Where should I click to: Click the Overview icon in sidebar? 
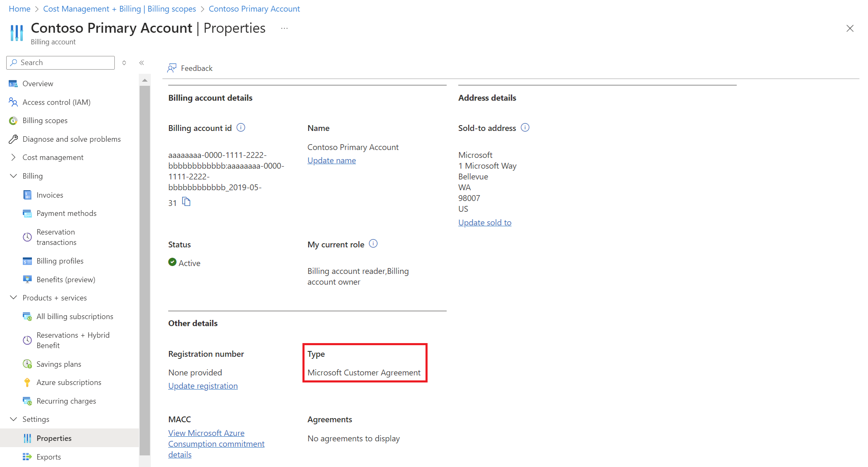click(x=13, y=83)
